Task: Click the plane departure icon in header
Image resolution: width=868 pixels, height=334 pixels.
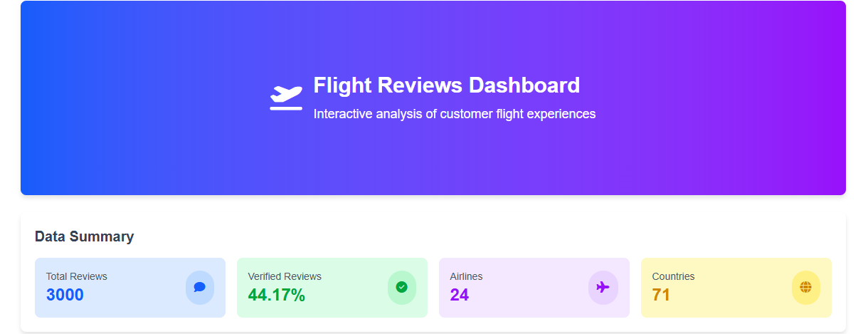Action: coord(286,98)
